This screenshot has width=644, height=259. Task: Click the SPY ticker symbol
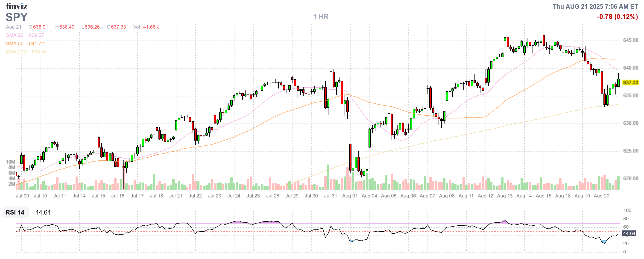[17, 17]
